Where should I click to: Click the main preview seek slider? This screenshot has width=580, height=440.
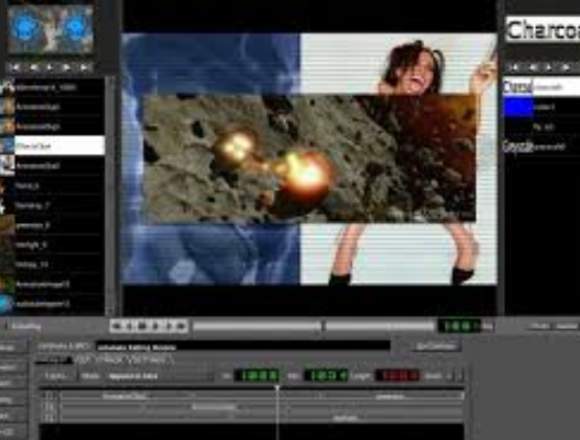tap(314, 326)
